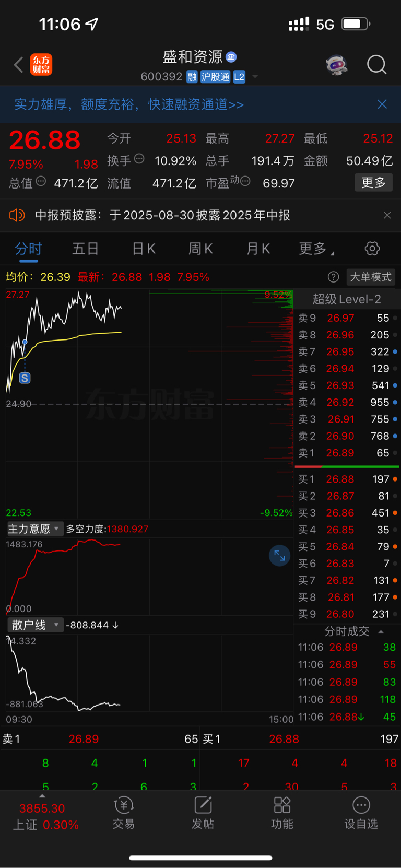This screenshot has height=868, width=401.
Task: Tap the 买1 26.88 queue summary bar
Action: click(301, 739)
